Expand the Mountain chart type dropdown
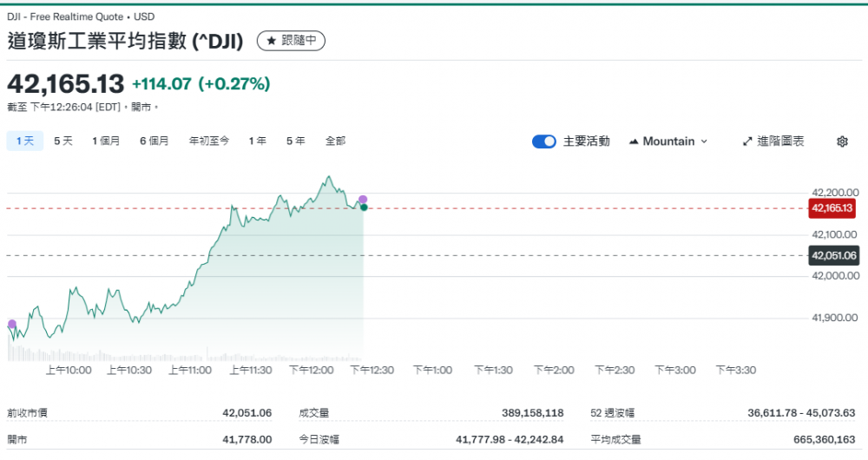Viewport: 868px width, 460px height. coord(668,141)
